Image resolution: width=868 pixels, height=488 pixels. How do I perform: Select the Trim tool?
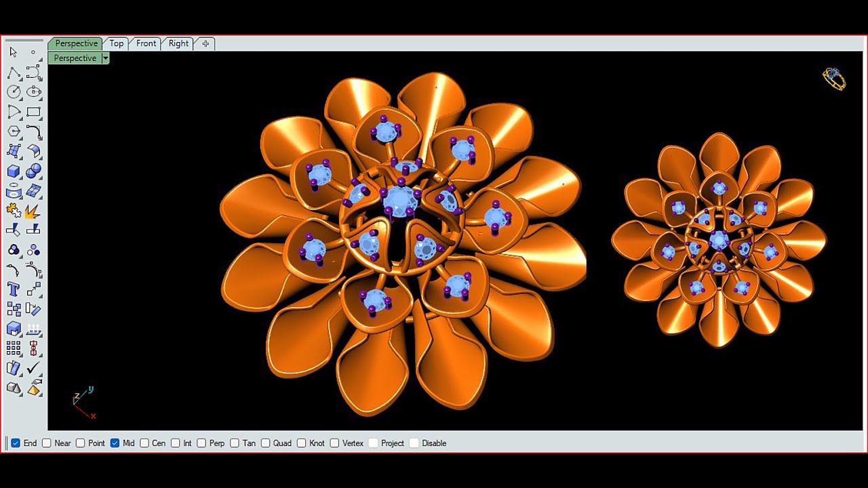coord(14,230)
